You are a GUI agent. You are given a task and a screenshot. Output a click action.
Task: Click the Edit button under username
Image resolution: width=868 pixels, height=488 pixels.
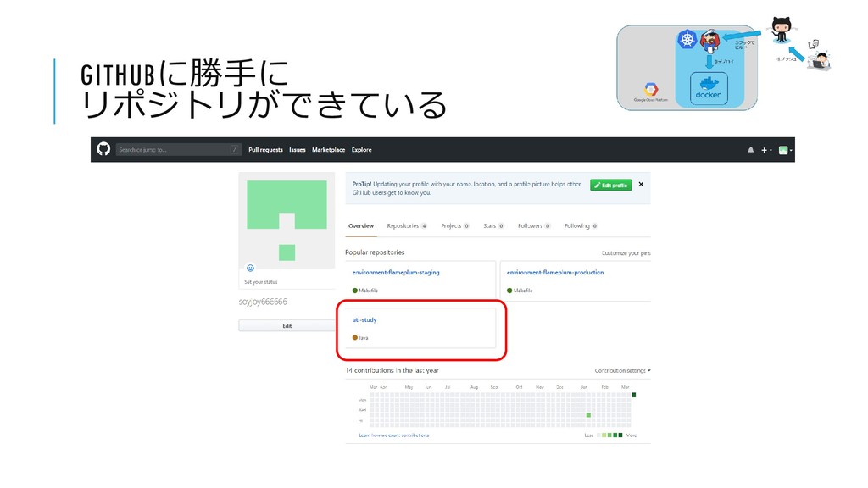tap(287, 326)
